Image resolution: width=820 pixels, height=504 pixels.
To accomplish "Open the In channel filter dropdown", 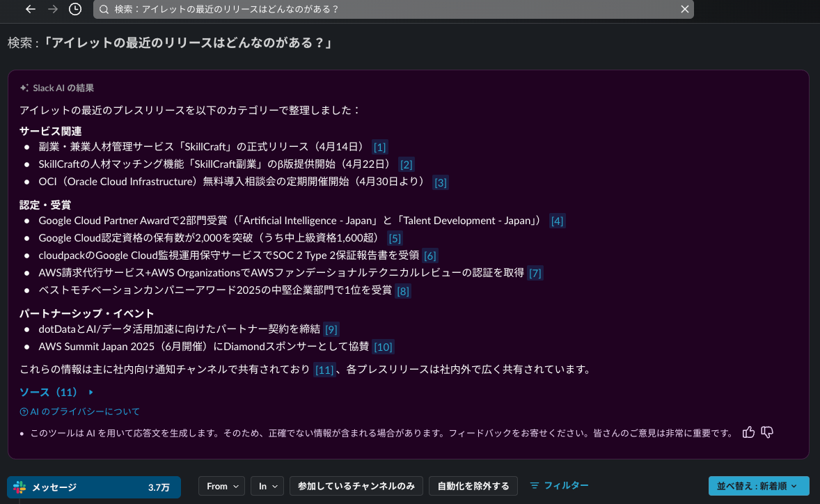I will 267,486.
